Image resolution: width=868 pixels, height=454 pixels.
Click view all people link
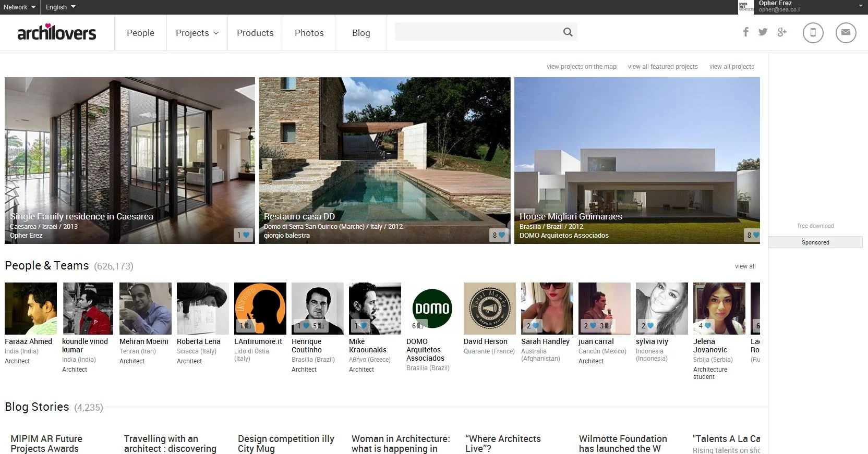click(x=745, y=266)
